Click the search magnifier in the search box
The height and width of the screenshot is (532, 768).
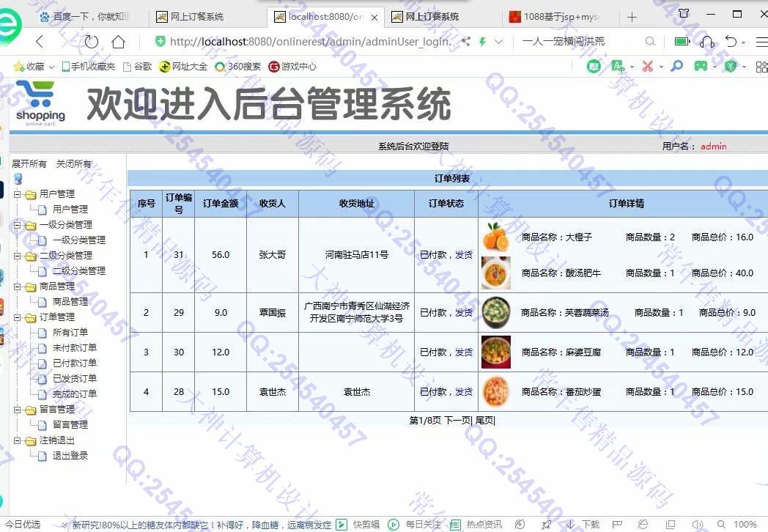coord(650,42)
